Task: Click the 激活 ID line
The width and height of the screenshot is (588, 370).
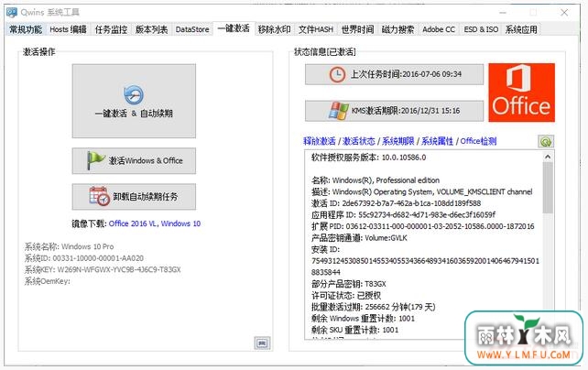Action: click(x=396, y=203)
